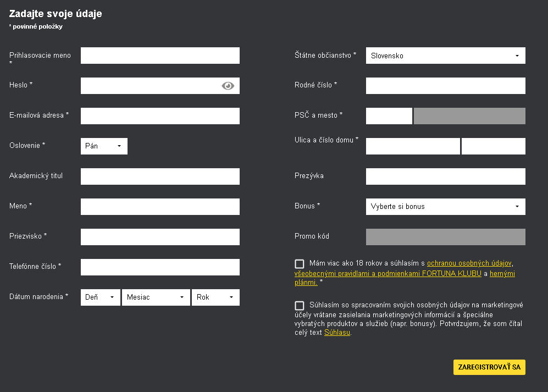Viewport: 548px width, 392px height.
Task: Open the Štátne občianstvo dropdown
Action: (446, 56)
